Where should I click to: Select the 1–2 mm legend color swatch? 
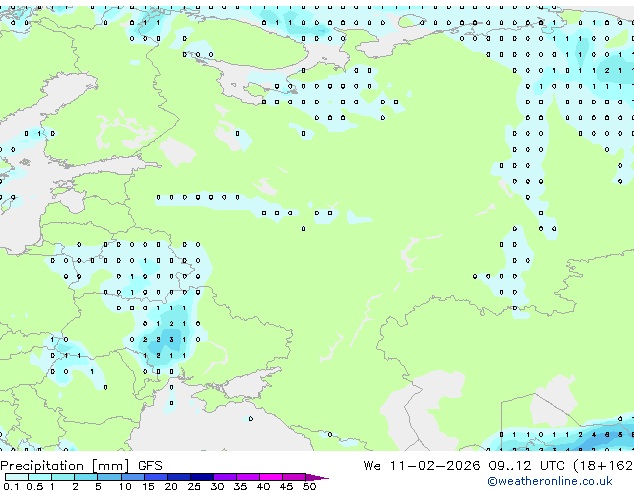pyautogui.click(x=63, y=477)
